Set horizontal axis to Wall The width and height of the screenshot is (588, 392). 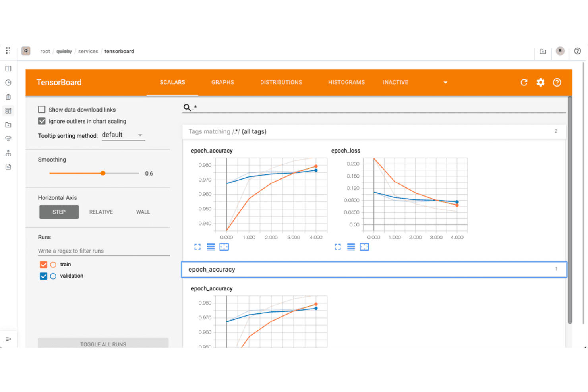tap(143, 212)
